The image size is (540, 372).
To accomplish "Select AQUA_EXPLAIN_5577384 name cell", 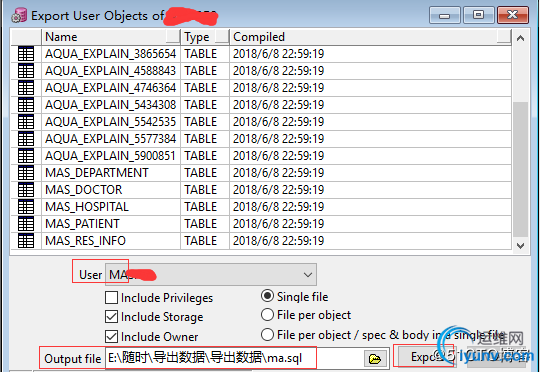I will coord(111,139).
